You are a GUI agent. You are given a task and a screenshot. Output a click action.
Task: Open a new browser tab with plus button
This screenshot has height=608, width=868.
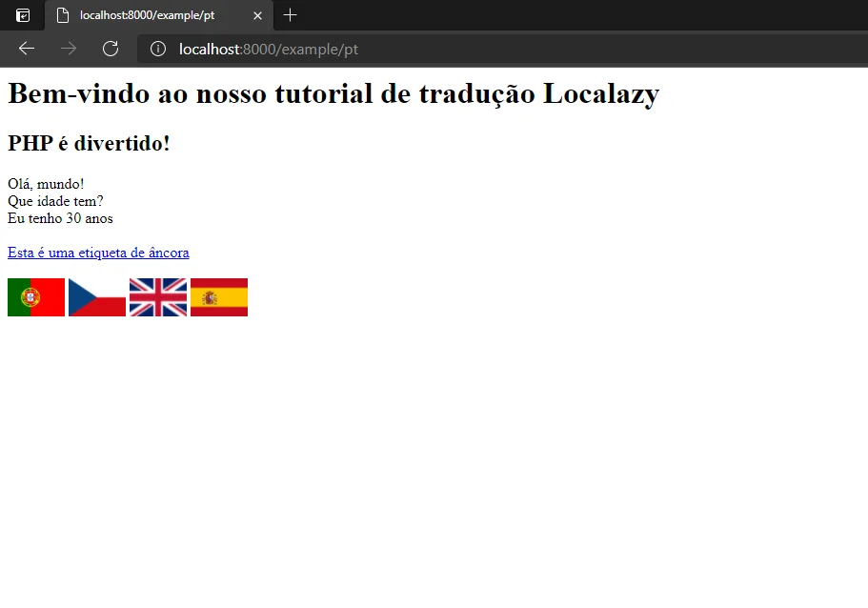coord(290,15)
